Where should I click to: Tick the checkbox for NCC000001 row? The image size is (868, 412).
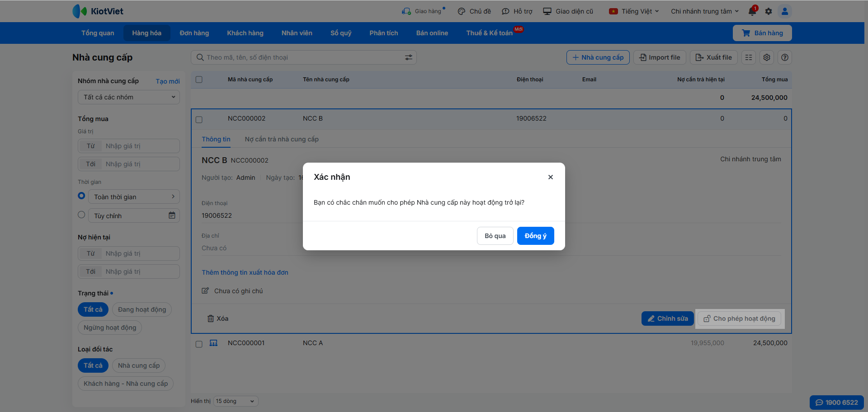(x=199, y=344)
